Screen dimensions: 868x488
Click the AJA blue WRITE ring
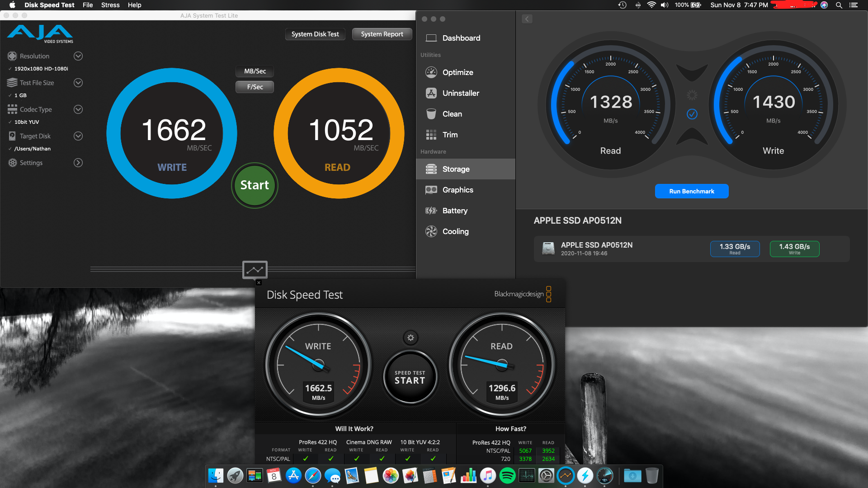[x=172, y=133]
